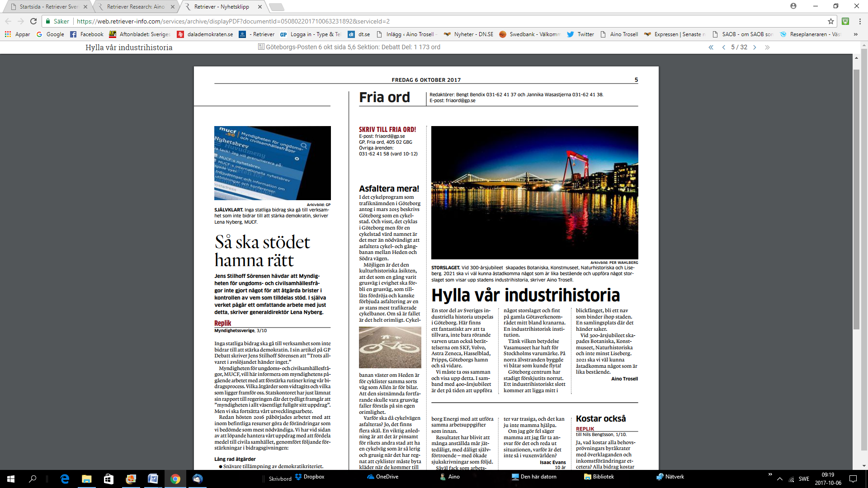Open the Google bookmark

tap(50, 34)
